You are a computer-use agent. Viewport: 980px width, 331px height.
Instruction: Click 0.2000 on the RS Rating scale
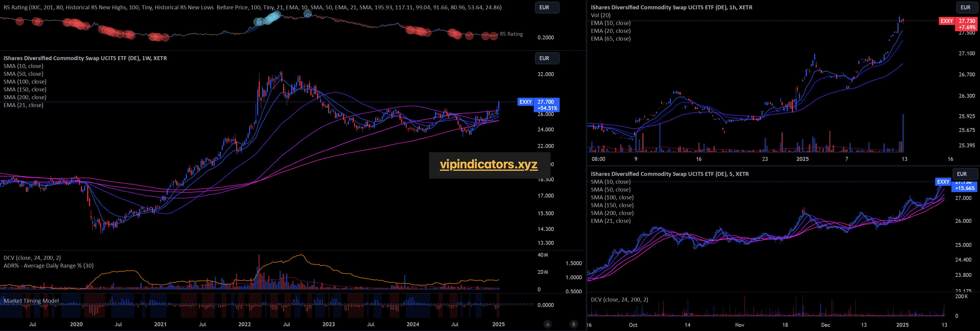pos(546,38)
